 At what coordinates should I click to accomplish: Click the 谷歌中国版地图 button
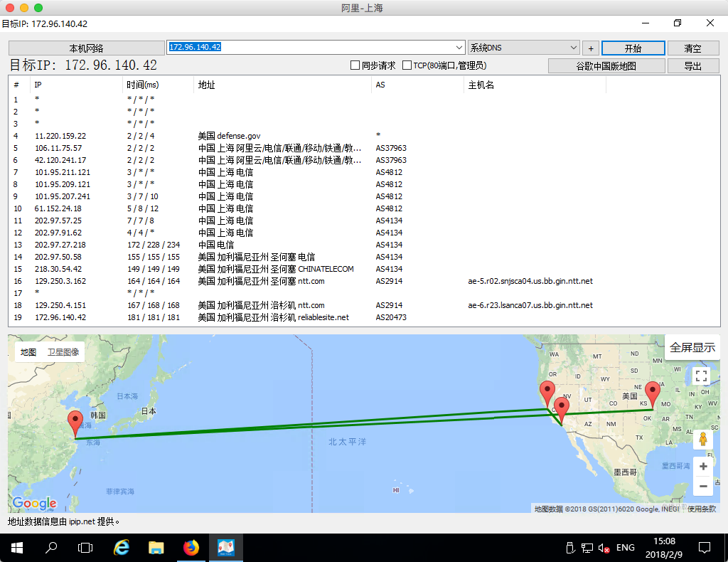[x=606, y=66]
